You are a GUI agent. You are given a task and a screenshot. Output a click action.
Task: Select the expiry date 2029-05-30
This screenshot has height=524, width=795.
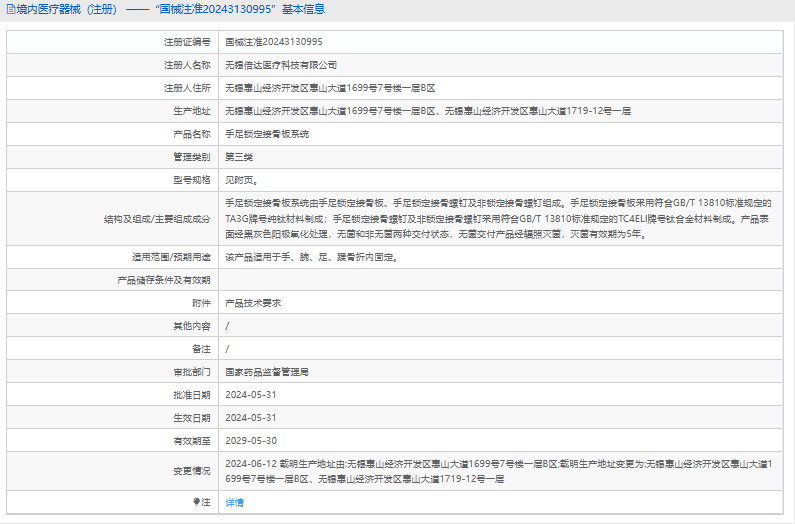pyautogui.click(x=251, y=441)
